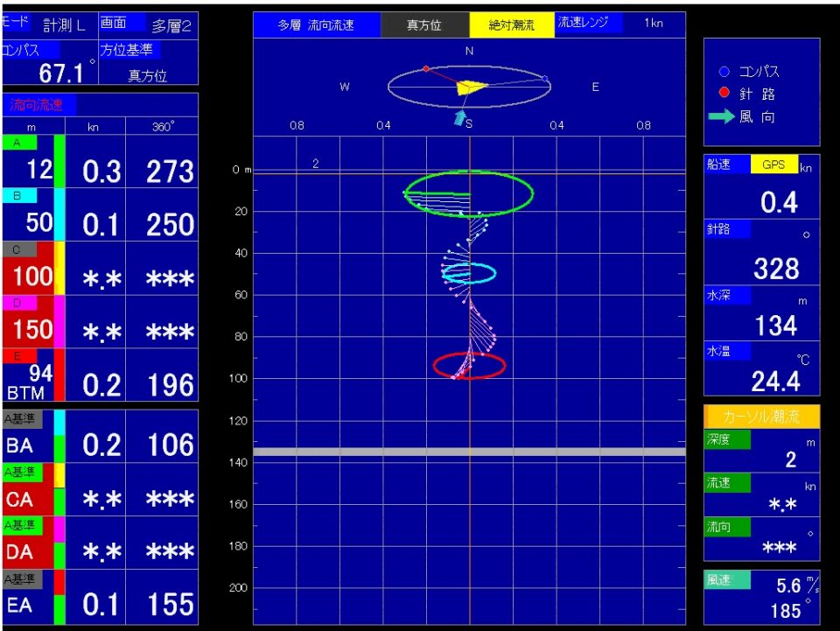Click the gray layer C label
840x631 pixels.
click(19, 249)
